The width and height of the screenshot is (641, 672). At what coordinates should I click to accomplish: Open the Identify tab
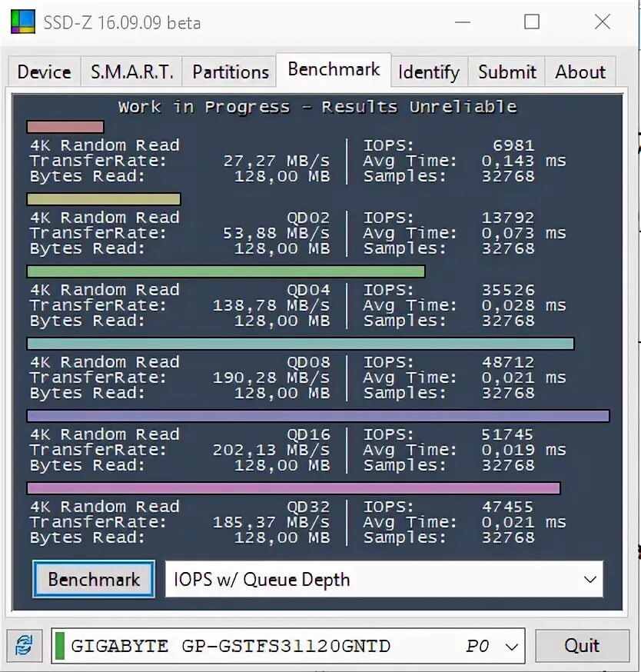(x=429, y=72)
